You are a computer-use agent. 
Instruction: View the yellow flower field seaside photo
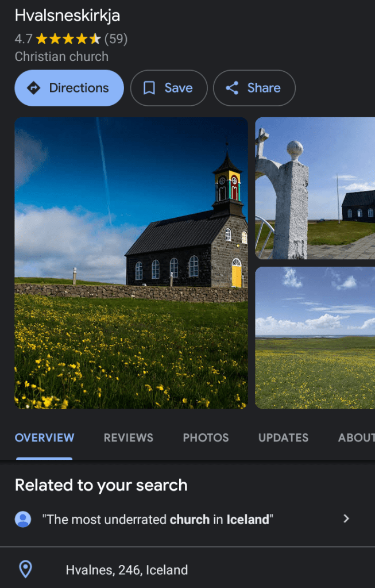pos(315,337)
